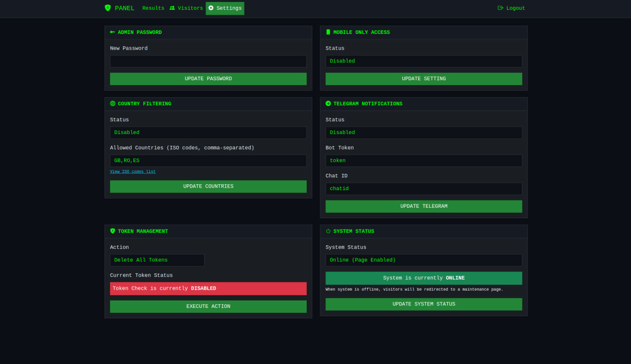Click the MOBILE ONLY ACCESS section title
The image size is (631, 364).
361,33
